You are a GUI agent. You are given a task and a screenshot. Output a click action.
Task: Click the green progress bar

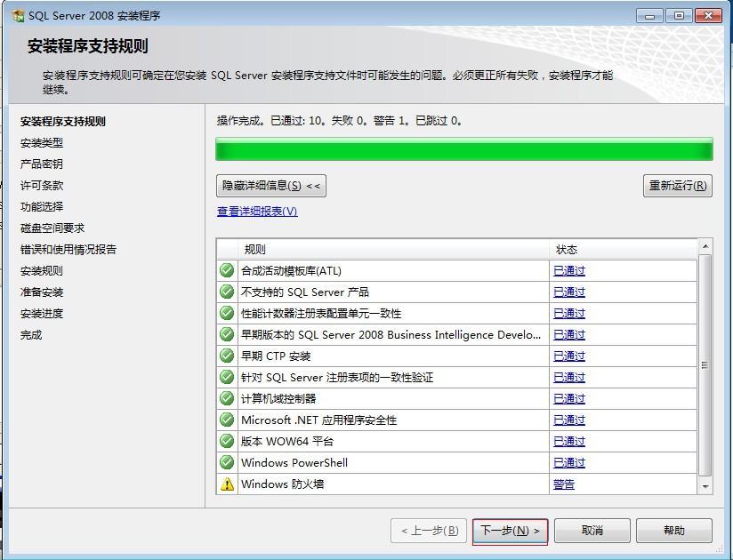(x=464, y=149)
